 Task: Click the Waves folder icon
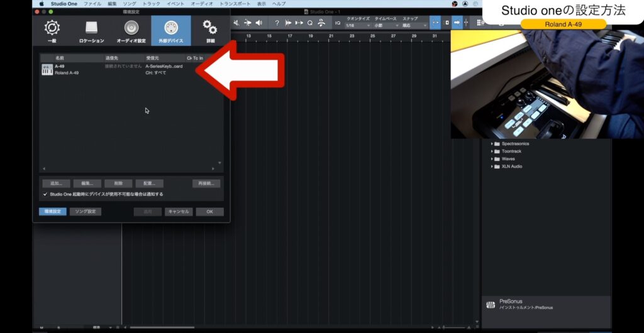pos(497,159)
